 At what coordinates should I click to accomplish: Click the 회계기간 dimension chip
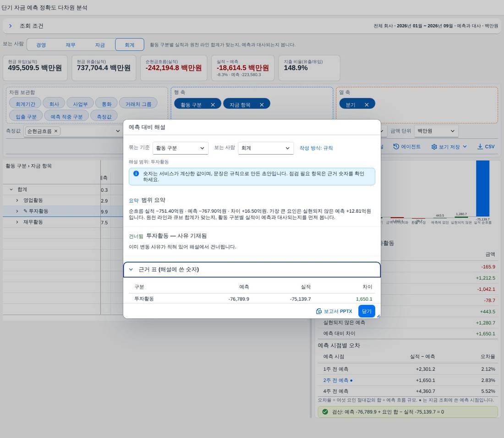click(x=25, y=104)
